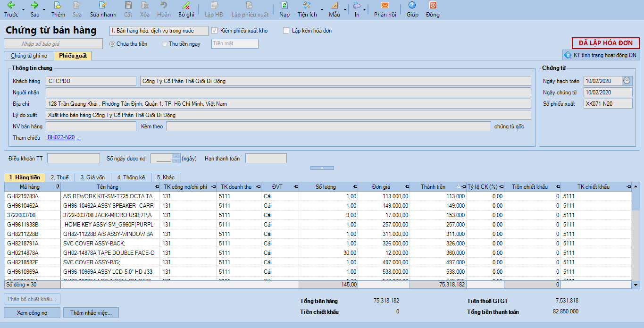Open the 1. Hàng tiền tab
644x328 pixels.
tap(25, 177)
